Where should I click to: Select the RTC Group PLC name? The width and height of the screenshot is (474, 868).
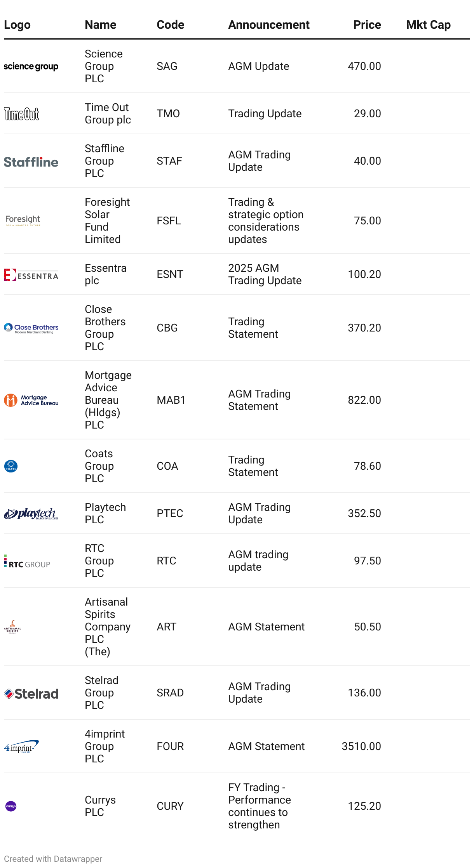(99, 561)
